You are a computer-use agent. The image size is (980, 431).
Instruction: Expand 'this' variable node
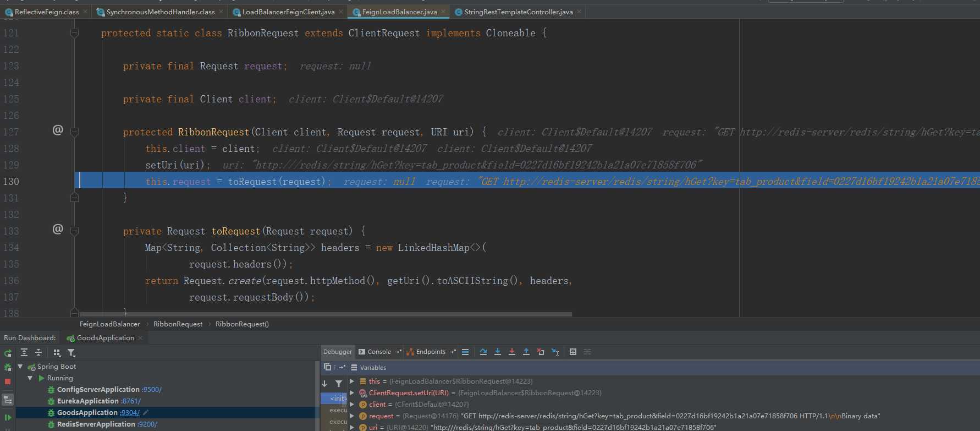[352, 381]
